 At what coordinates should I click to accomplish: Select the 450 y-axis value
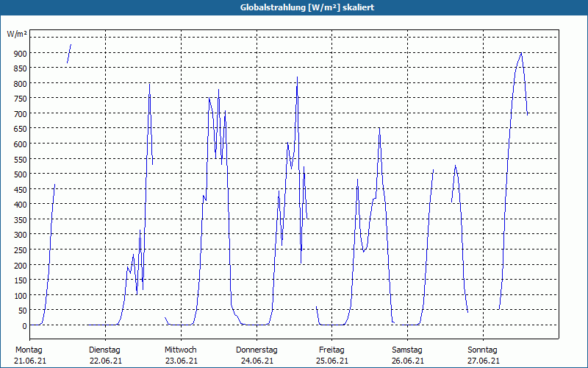coord(21,190)
